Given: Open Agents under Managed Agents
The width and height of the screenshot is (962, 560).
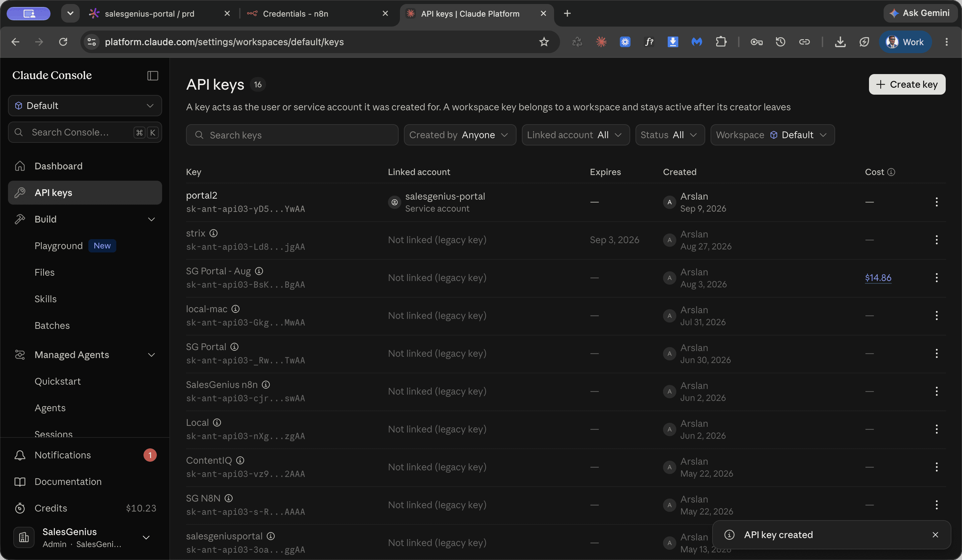Looking at the screenshot, I should pos(50,408).
